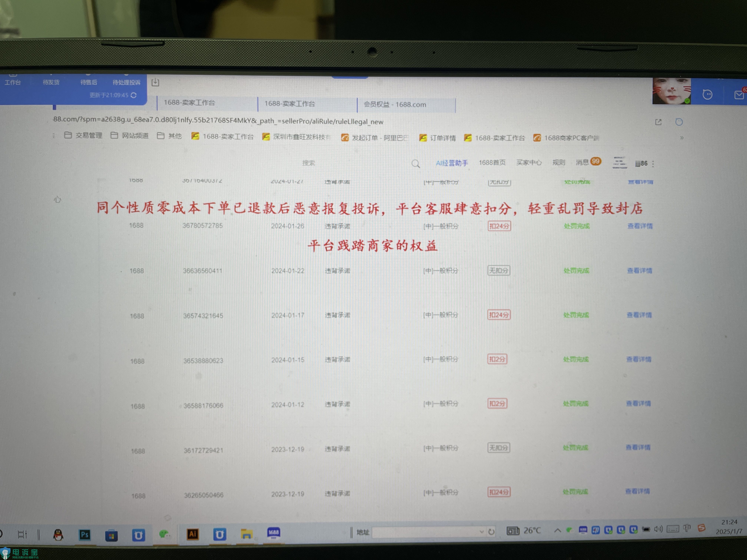View details for record 36574321645
This screenshot has width=747, height=560.
639,315
